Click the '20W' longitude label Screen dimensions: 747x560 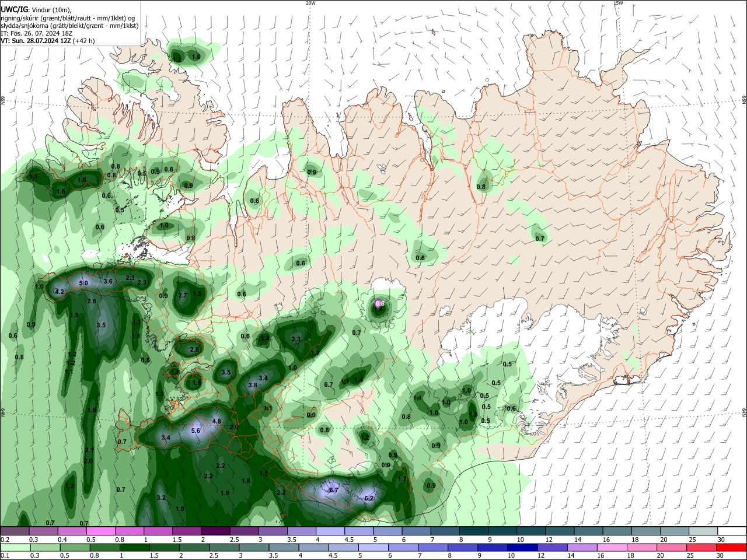(310, 3)
